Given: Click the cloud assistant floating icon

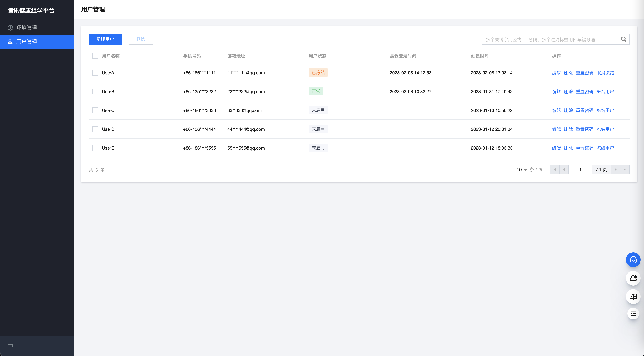Looking at the screenshot, I should click(x=633, y=278).
